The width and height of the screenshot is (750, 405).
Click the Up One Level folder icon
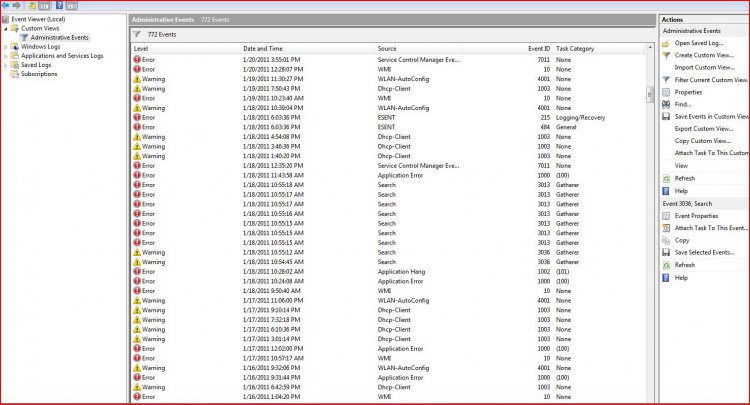(x=32, y=6)
